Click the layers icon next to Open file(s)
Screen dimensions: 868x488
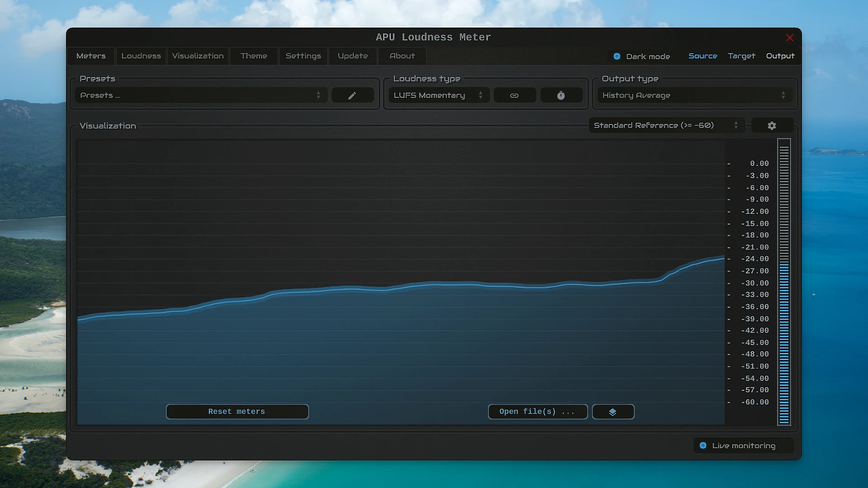point(613,411)
